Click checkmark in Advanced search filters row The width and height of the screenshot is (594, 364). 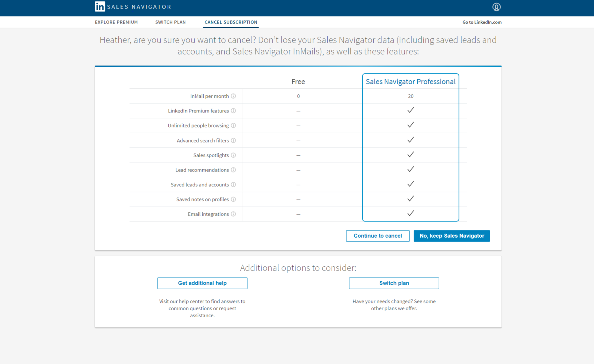pos(411,140)
